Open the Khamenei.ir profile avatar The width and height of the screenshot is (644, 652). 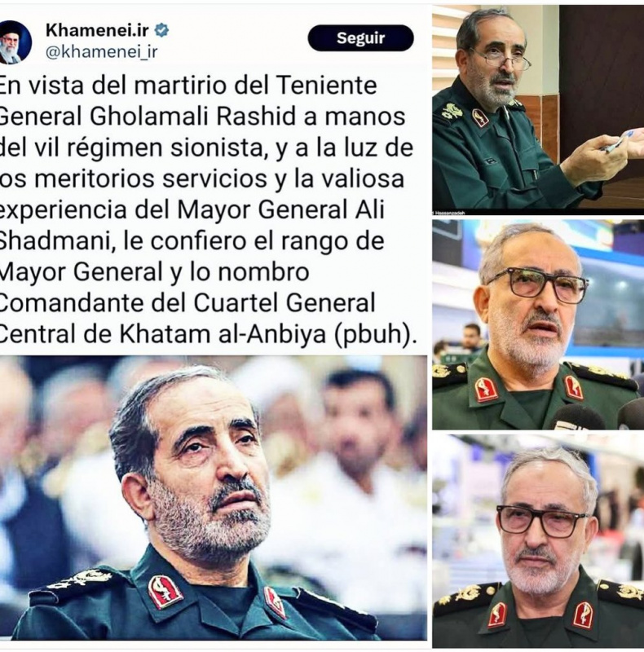(14, 42)
